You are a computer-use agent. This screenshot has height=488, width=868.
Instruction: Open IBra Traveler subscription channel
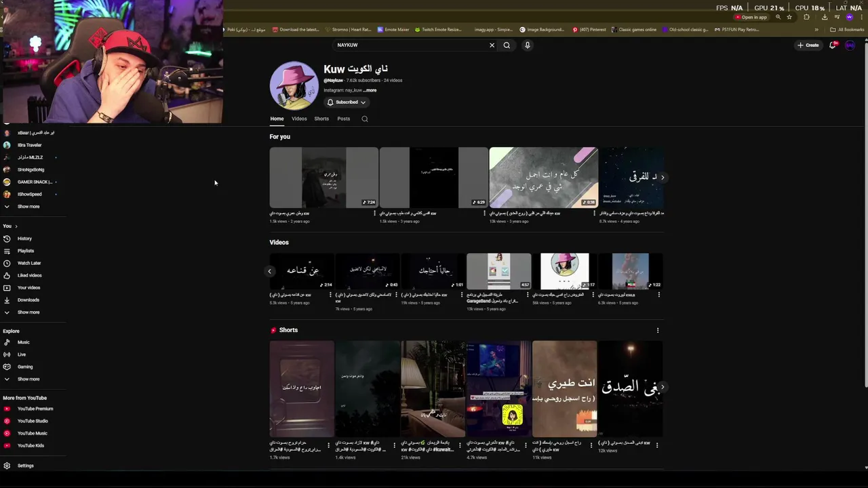pos(29,145)
